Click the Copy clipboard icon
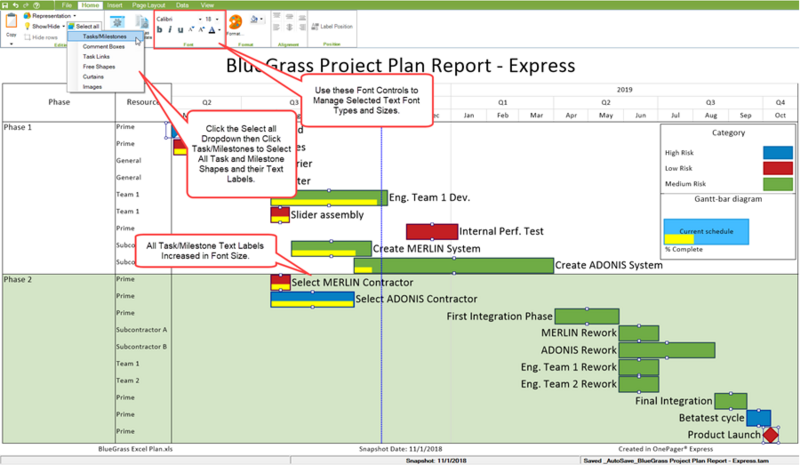 coord(11,21)
